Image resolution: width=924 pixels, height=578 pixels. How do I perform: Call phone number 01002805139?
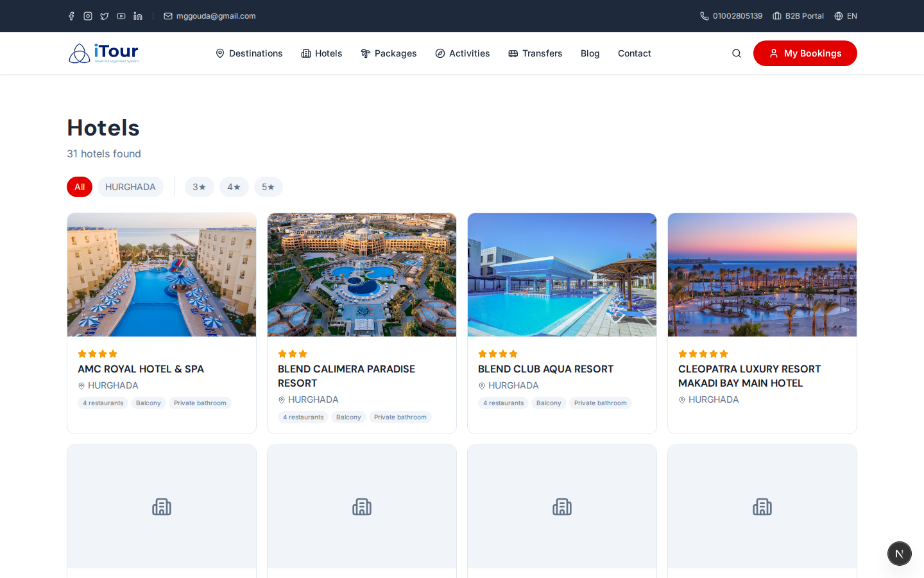tap(731, 16)
